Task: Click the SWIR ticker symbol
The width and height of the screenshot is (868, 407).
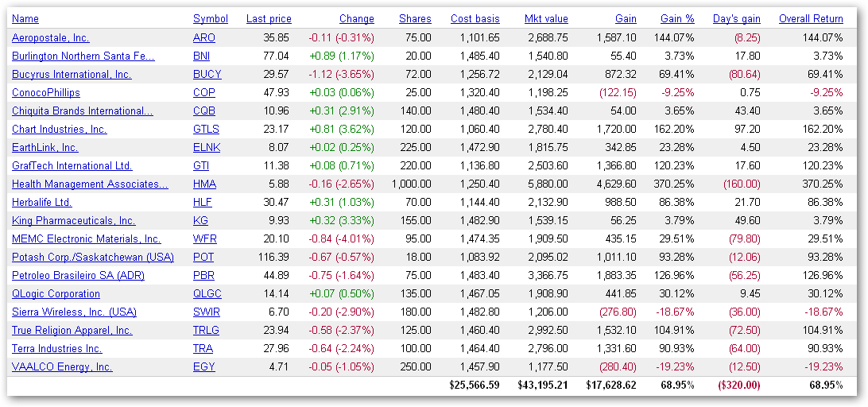Action: coord(207,312)
